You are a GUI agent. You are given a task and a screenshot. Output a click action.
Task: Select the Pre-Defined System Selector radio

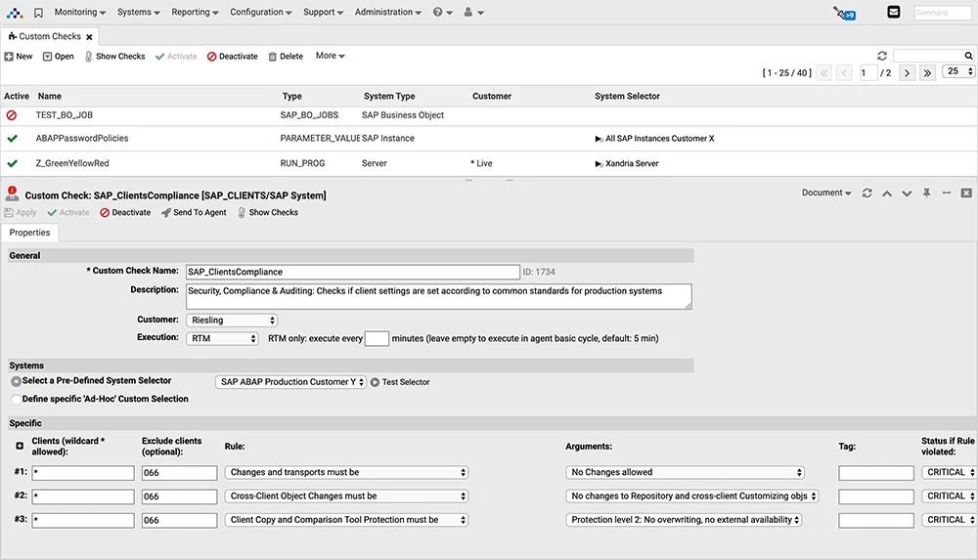[x=16, y=381]
